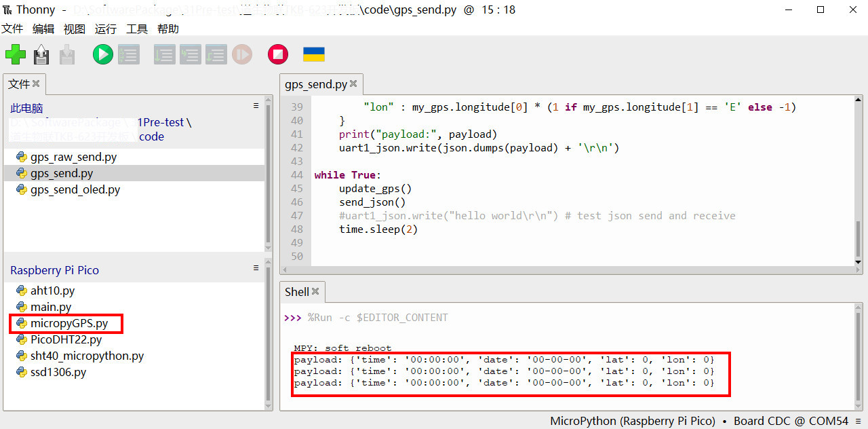This screenshot has height=429, width=868.
Task: Save the current script with the save icon
Action: [x=66, y=54]
